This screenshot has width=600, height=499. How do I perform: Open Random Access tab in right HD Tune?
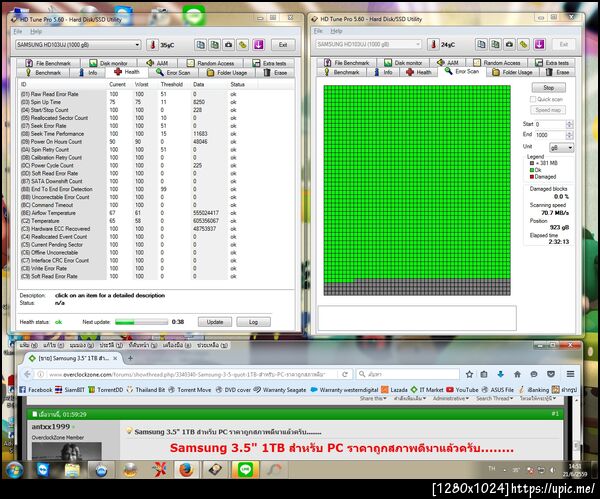point(497,62)
